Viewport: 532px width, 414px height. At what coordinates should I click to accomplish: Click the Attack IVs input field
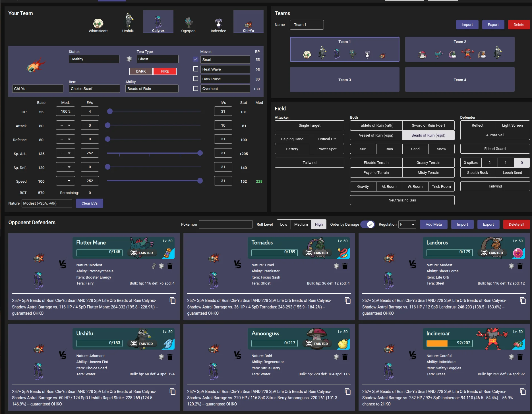coord(223,125)
